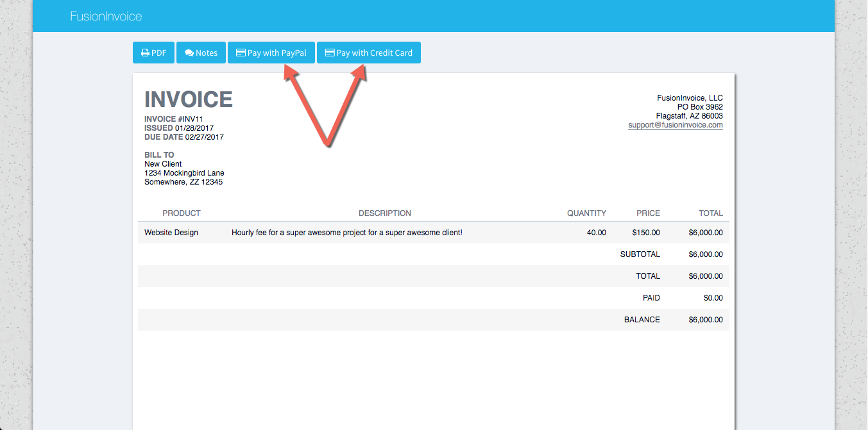This screenshot has height=430, width=868.
Task: Click the speech bubbles icon on Notes
Action: coord(189,53)
